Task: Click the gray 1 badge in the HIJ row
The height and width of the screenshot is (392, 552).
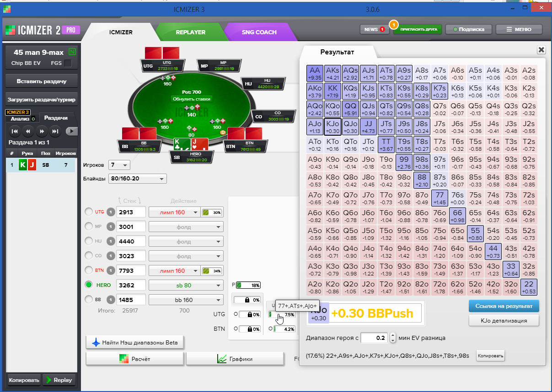Action: click(111, 241)
